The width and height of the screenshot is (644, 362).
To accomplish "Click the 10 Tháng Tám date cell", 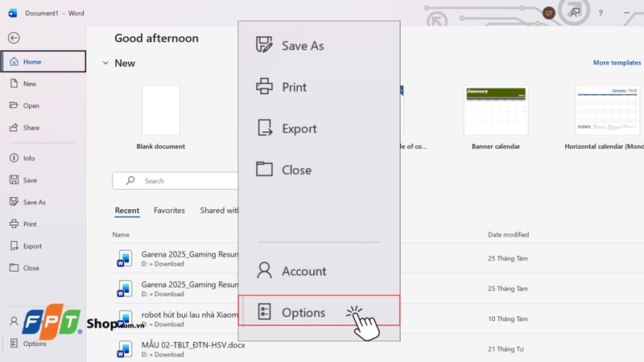I will coord(508,319).
